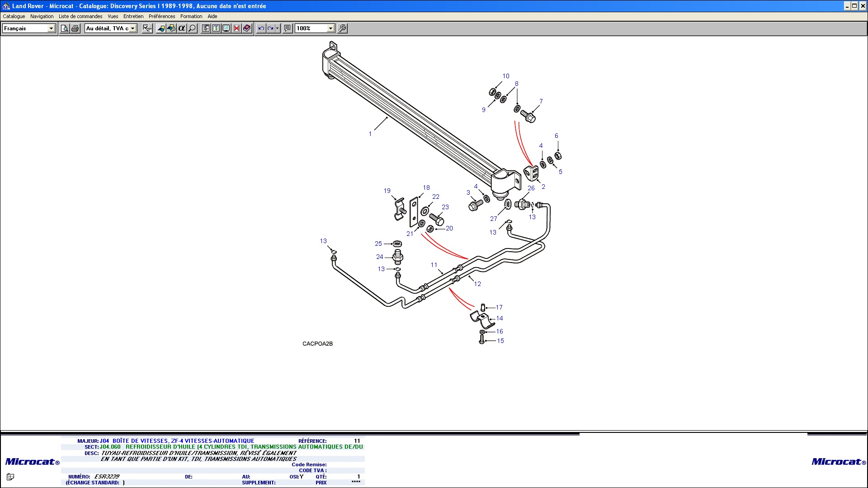Screen dimensions: 868x488
Task: Open the Au détail, TVA price dropdown
Action: tap(132, 28)
